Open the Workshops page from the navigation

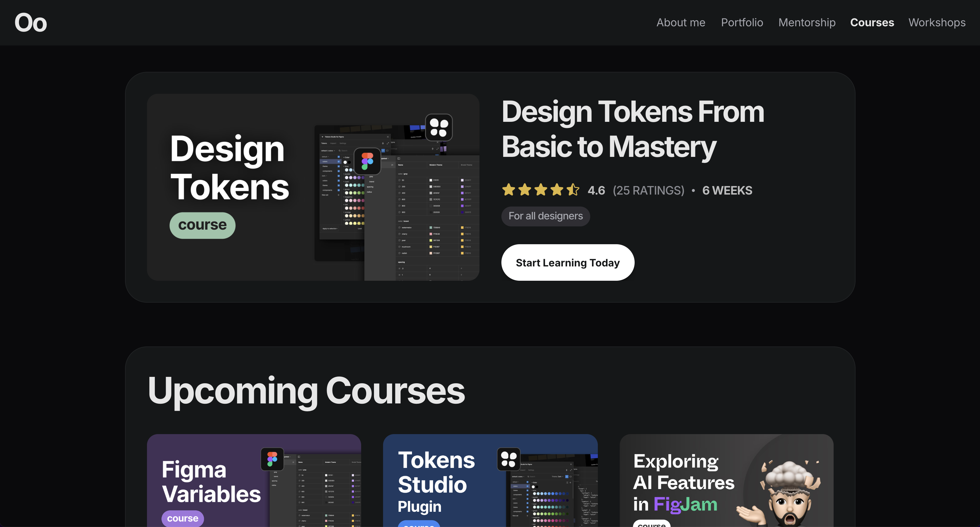click(x=937, y=22)
